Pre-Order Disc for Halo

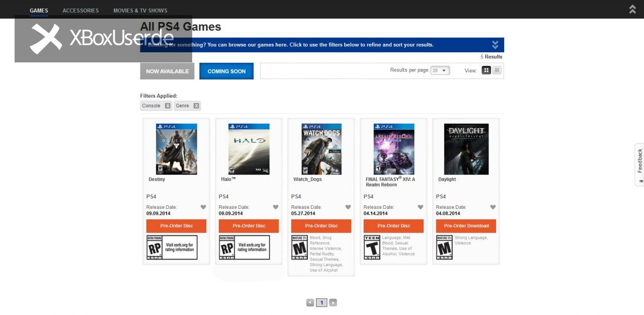(x=249, y=226)
